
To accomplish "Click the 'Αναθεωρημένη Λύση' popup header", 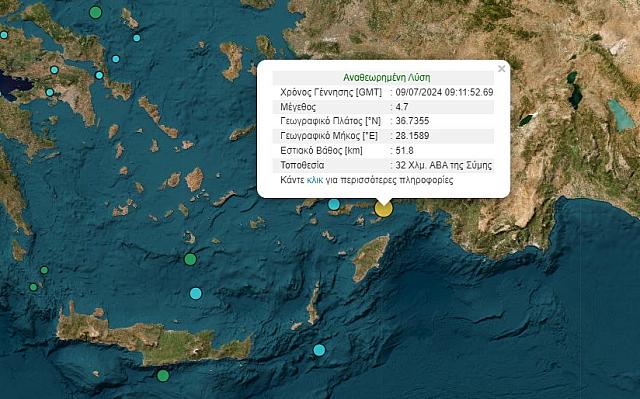I will point(387,78).
